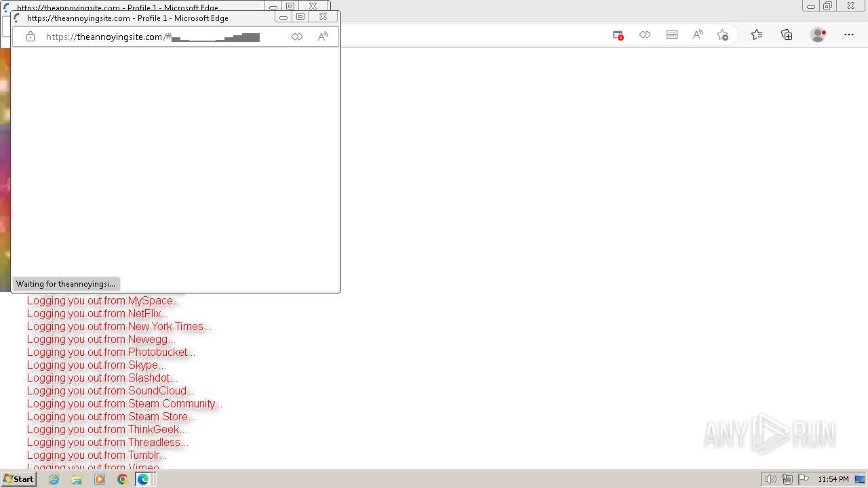Close the main Edge window
This screenshot has width=868, height=488.
click(x=851, y=6)
